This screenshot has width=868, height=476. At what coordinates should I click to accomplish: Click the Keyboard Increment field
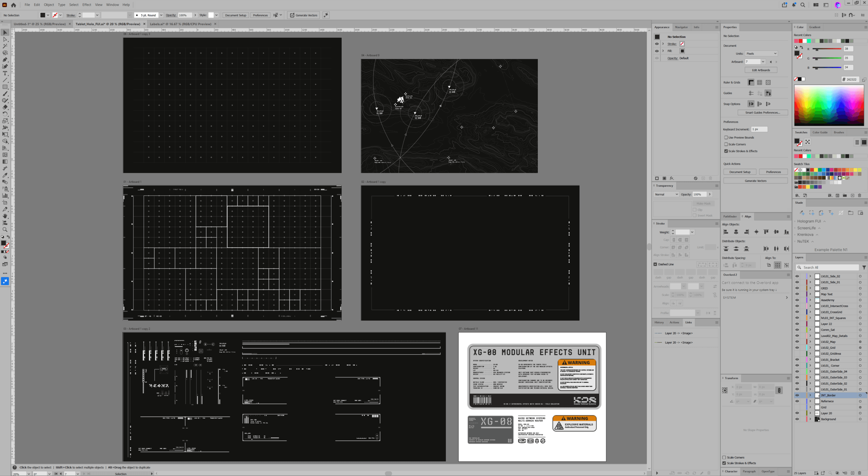(x=759, y=129)
